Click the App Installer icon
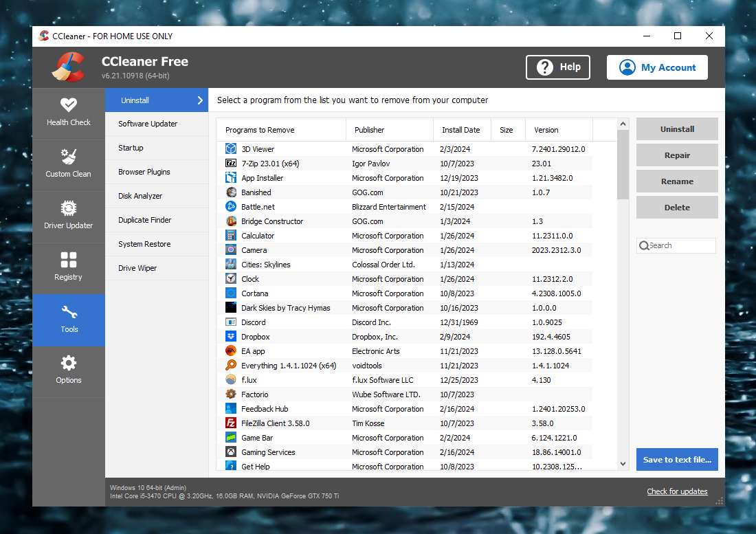 [x=231, y=178]
